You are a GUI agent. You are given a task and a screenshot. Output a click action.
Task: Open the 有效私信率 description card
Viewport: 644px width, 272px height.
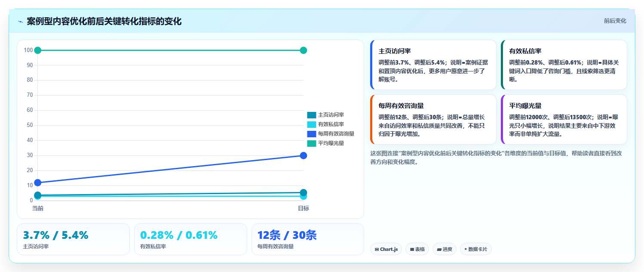coord(564,65)
